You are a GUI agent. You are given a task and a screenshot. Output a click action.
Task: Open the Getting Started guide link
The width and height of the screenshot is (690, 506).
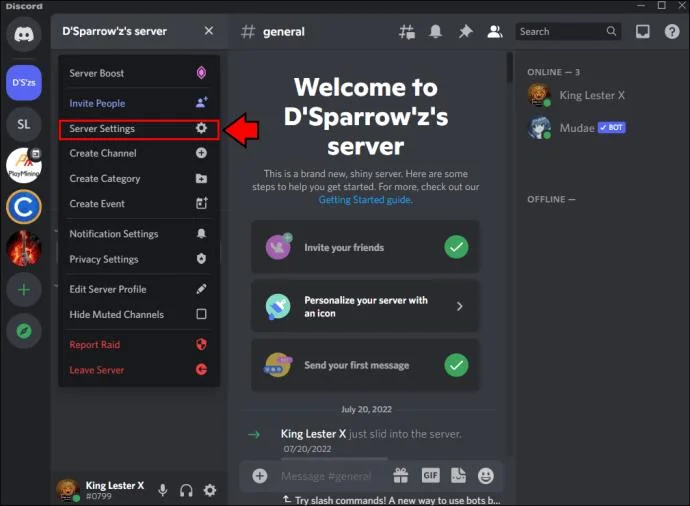click(365, 200)
